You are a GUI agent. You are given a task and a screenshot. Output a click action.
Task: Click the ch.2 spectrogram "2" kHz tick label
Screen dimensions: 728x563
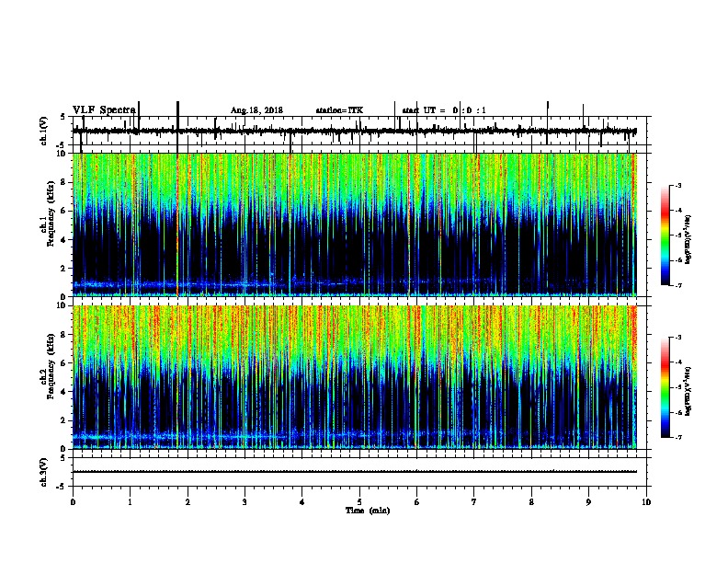(64, 420)
